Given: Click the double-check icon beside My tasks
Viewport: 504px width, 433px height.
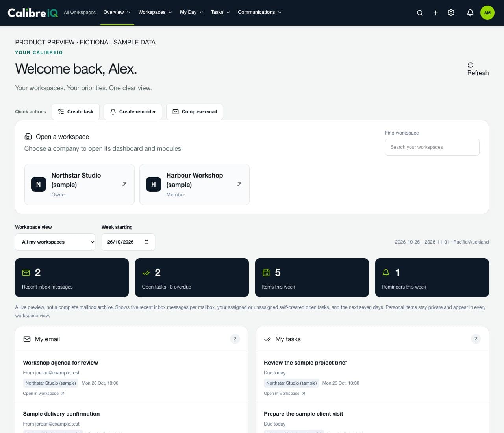Looking at the screenshot, I should pyautogui.click(x=267, y=339).
